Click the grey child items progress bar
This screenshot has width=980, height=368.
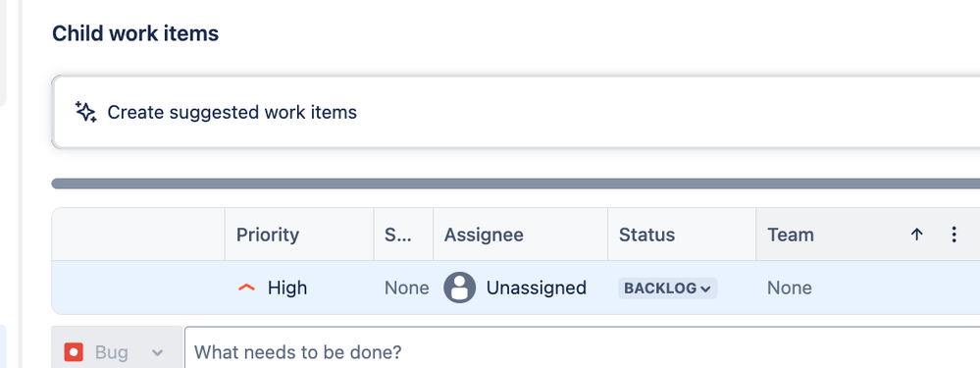point(516,184)
